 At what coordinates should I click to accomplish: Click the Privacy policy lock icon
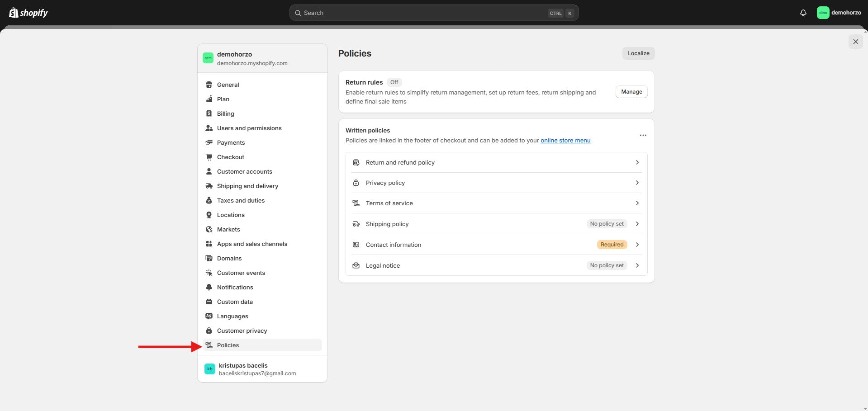(356, 183)
